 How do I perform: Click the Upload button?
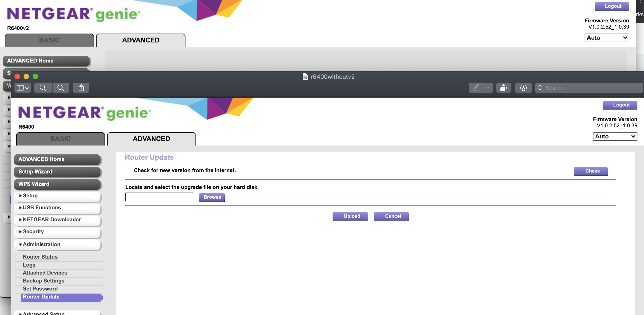(350, 216)
